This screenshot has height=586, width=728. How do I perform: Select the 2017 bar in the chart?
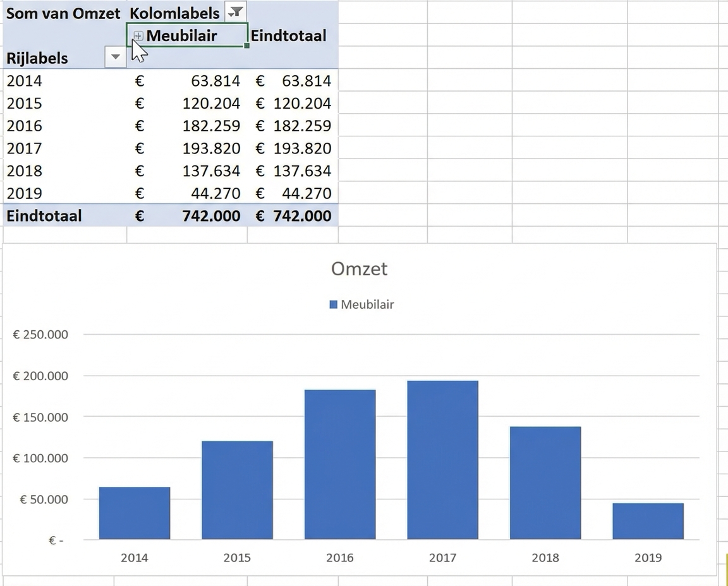pos(442,460)
